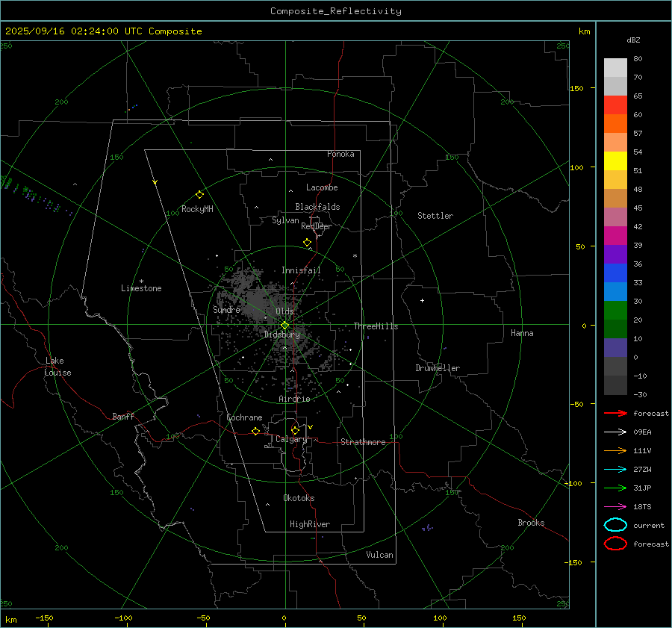
Task: Click the RockyMH label
Action: 197,209
